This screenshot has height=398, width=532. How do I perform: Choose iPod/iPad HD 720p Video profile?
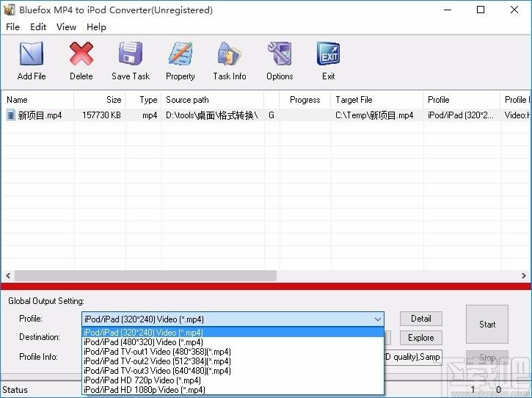point(233,380)
